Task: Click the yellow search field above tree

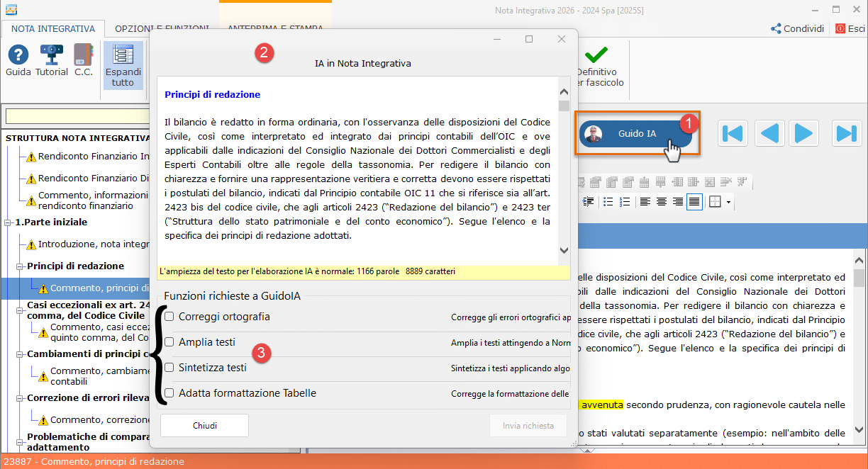Action: click(78, 115)
